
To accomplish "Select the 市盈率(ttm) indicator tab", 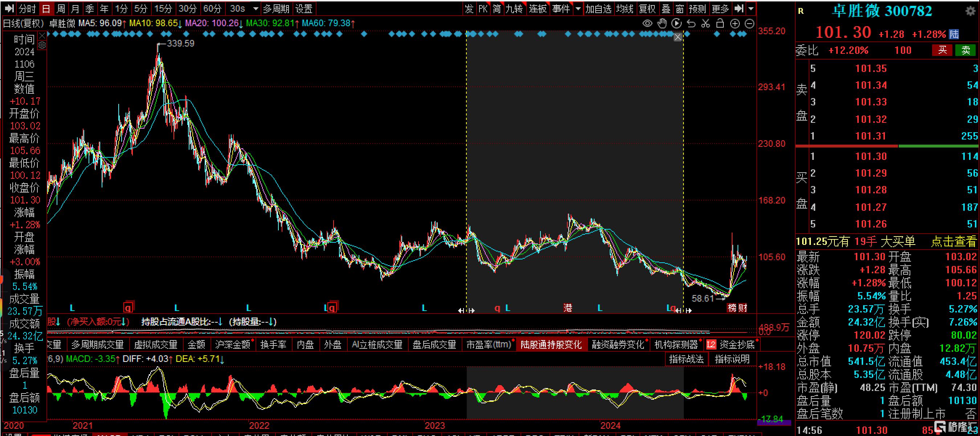I will pyautogui.click(x=489, y=344).
